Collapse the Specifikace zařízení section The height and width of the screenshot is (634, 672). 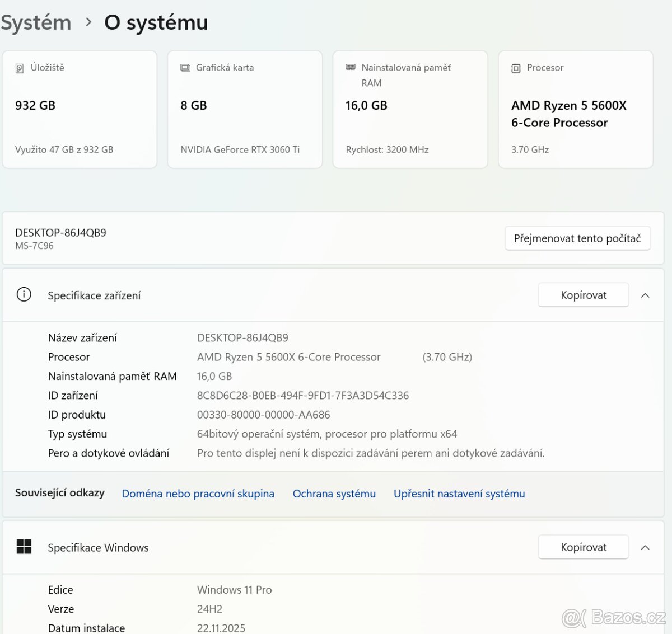[644, 295]
